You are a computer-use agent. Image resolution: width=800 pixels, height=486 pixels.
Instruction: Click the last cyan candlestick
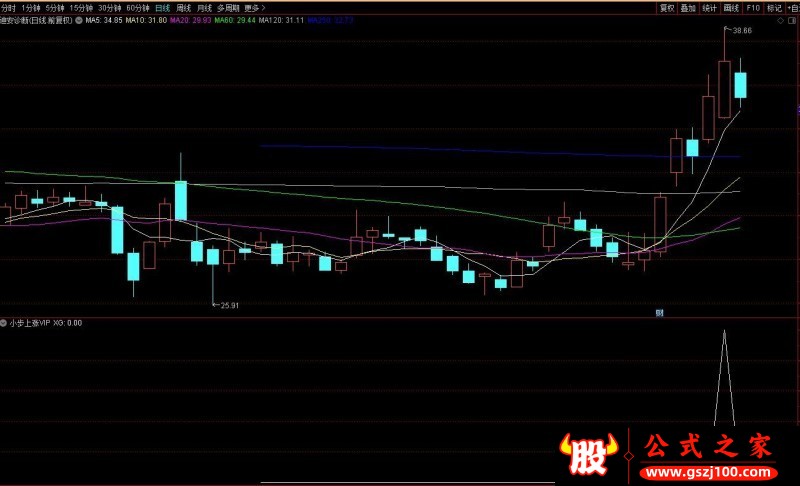(x=740, y=85)
